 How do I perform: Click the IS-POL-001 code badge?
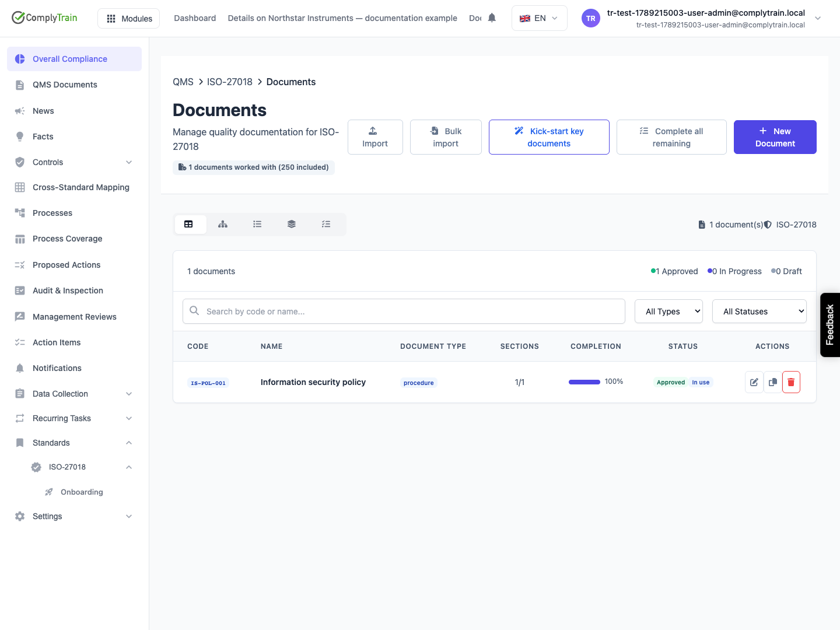(x=208, y=383)
